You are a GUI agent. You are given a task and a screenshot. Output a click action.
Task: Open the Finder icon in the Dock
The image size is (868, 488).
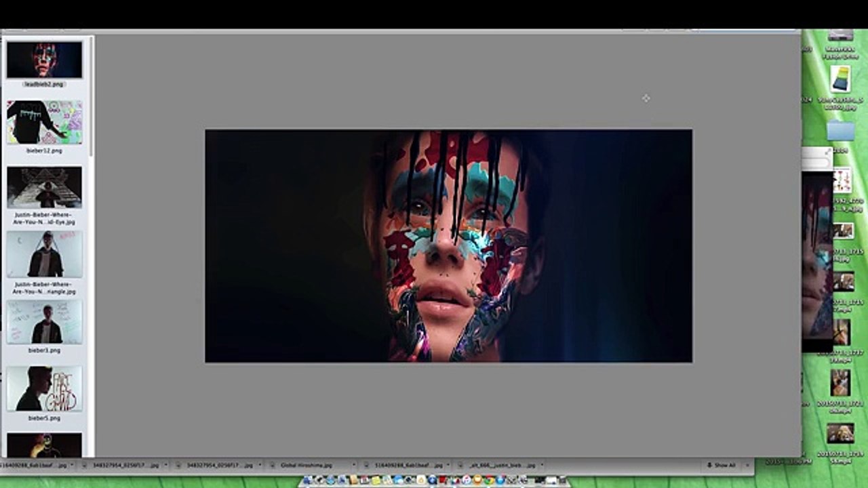click(308, 481)
